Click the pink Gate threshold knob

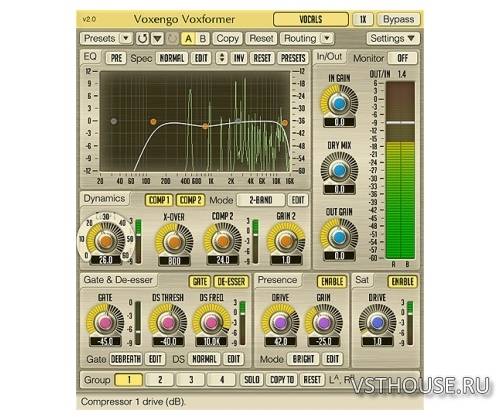(x=105, y=323)
